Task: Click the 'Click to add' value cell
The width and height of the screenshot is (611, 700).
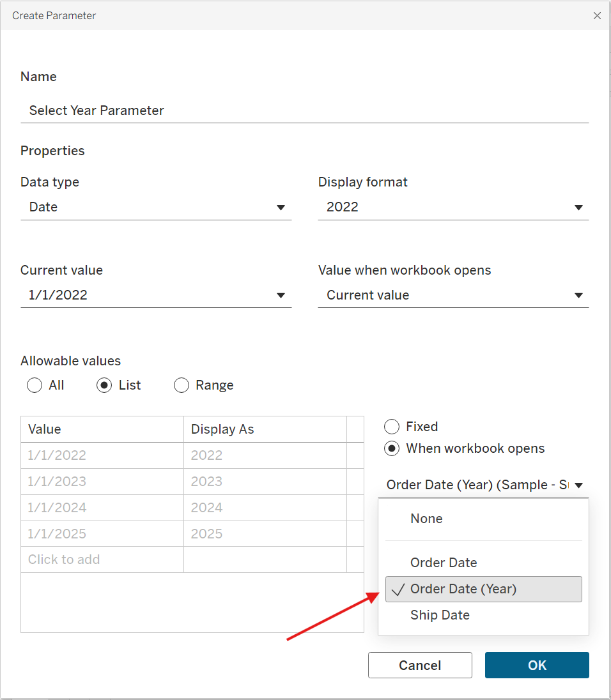Action: pos(102,559)
